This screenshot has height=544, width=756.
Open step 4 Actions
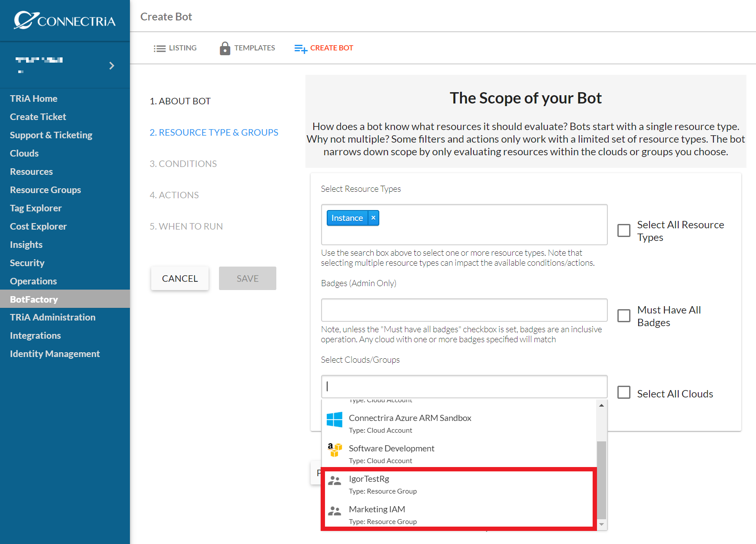[x=174, y=195]
